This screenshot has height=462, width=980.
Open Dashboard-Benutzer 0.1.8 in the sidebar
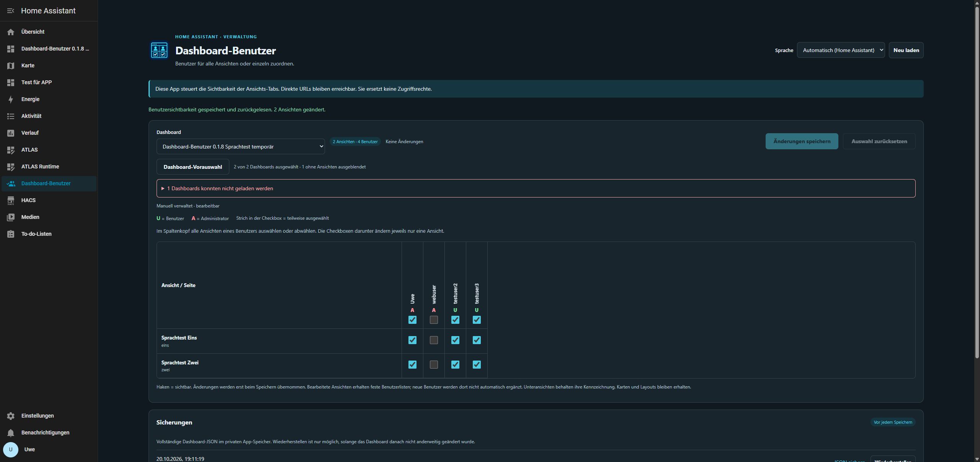click(x=49, y=49)
